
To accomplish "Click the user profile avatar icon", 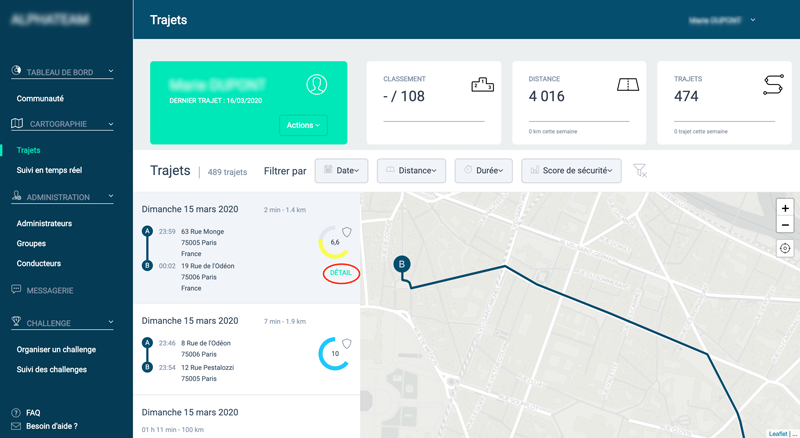I will pos(316,85).
